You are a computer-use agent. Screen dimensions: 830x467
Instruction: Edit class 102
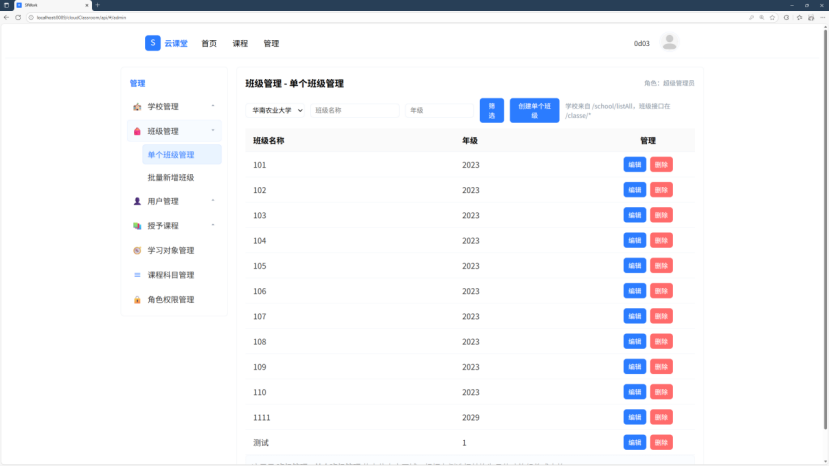(634, 190)
